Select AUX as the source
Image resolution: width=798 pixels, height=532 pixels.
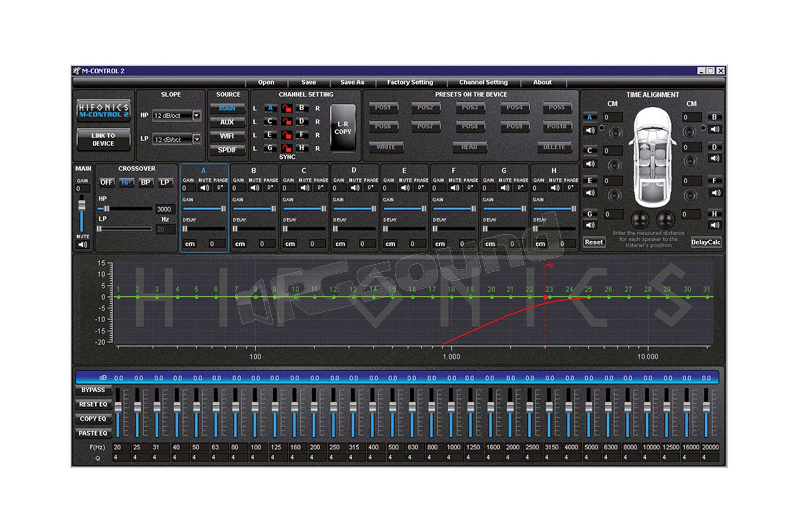pos(227,122)
